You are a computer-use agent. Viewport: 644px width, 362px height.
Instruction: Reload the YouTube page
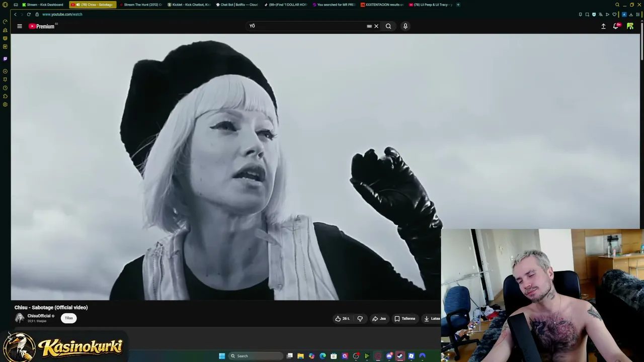29,14
